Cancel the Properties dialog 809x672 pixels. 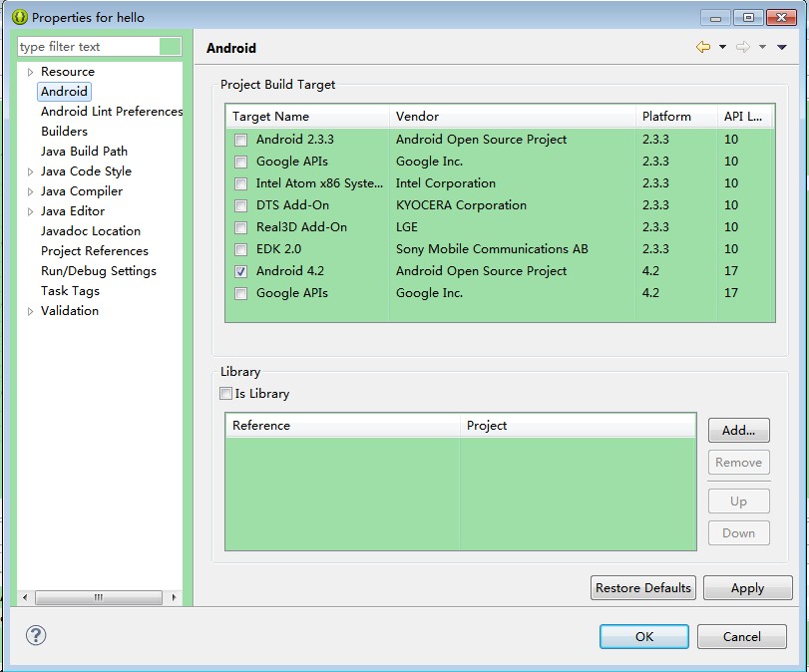742,636
